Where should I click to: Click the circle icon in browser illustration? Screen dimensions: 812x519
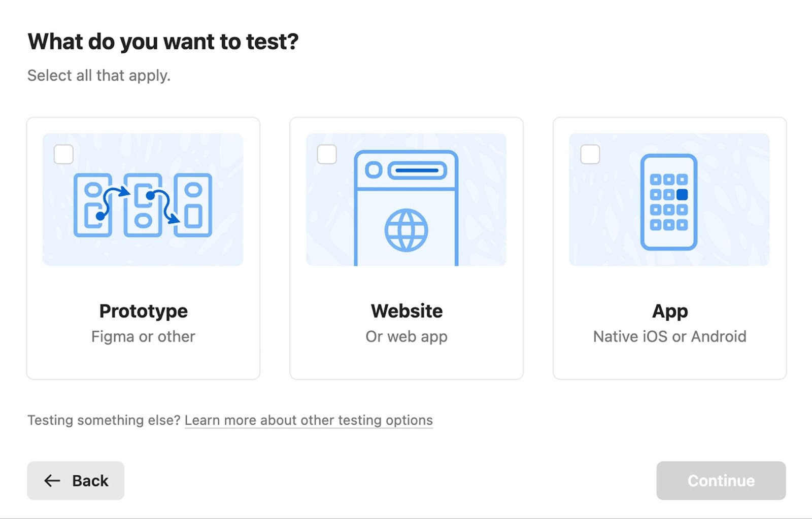tap(374, 170)
